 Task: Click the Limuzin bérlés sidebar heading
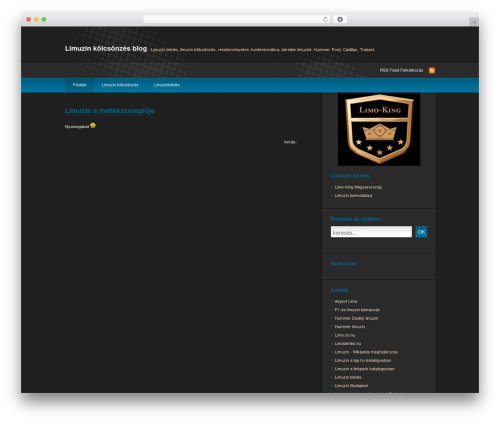(350, 176)
